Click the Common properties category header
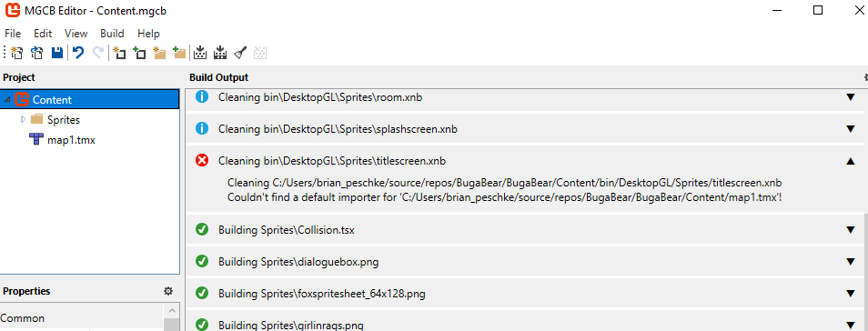 pyautogui.click(x=82, y=318)
